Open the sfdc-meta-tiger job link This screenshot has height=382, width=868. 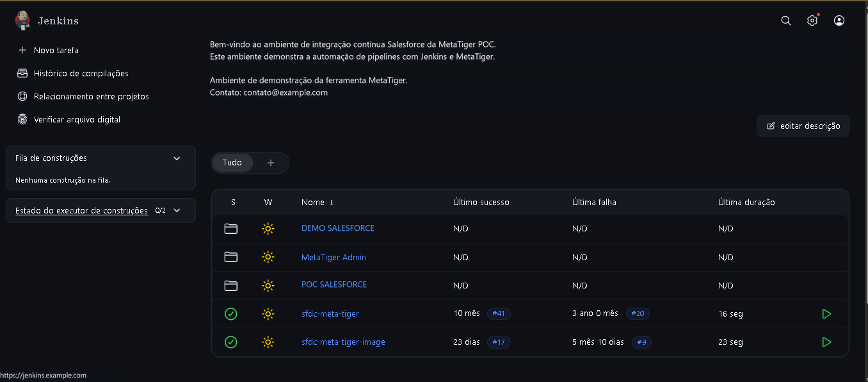click(x=330, y=314)
